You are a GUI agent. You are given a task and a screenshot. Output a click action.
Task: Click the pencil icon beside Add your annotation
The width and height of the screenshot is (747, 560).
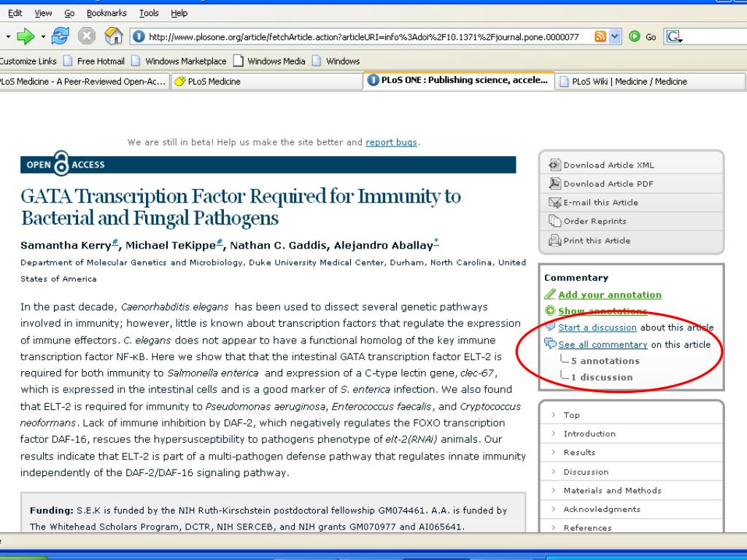click(x=550, y=295)
